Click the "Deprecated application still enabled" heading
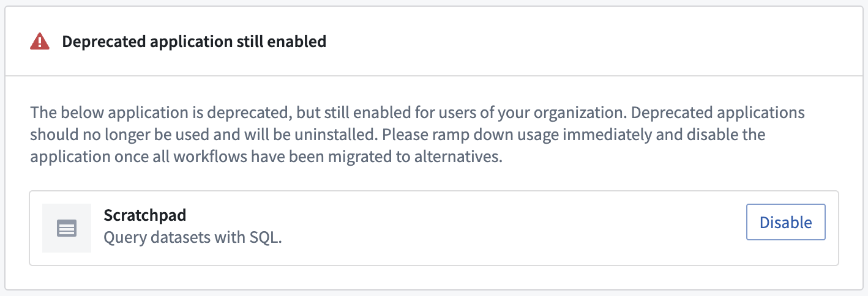 tap(194, 42)
